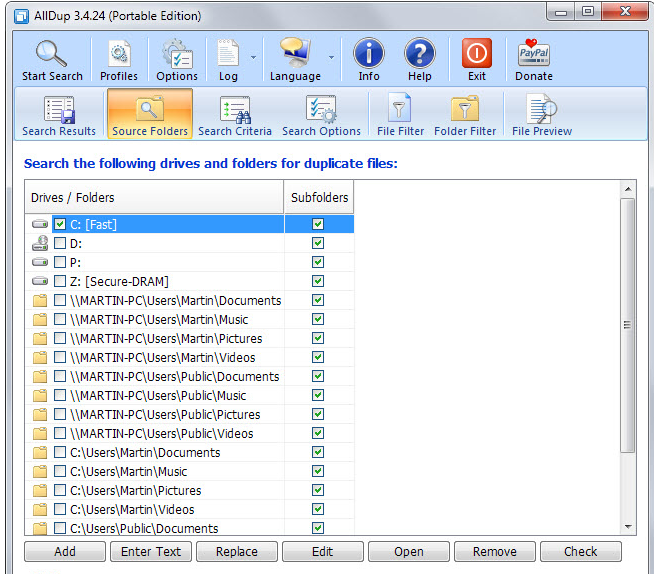Sort by Drives / Folders column header
The width and height of the screenshot is (654, 574).
point(155,198)
